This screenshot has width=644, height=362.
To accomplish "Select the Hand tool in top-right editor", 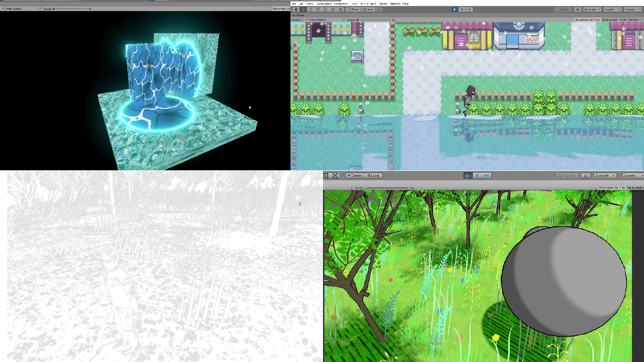I will [296, 9].
